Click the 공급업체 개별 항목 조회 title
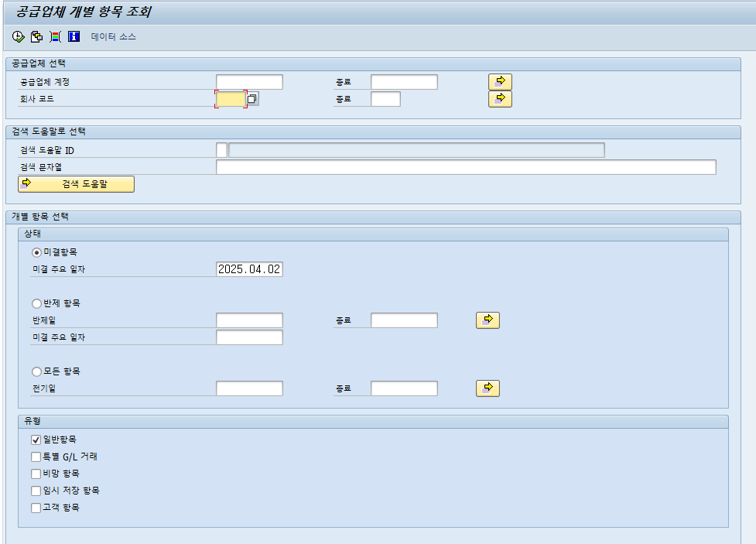This screenshot has height=544, width=756. click(84, 12)
